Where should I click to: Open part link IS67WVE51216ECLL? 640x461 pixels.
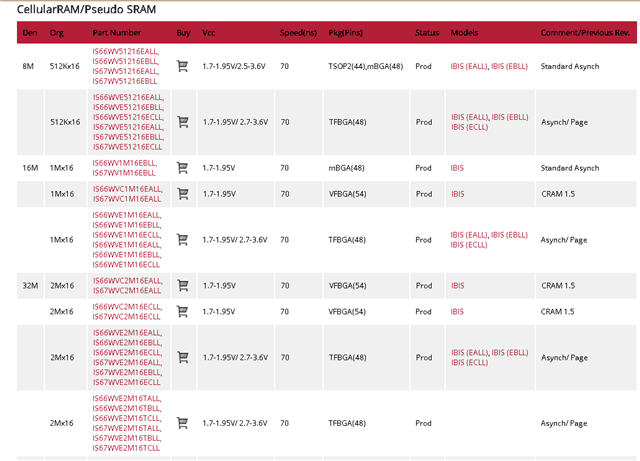(x=127, y=147)
